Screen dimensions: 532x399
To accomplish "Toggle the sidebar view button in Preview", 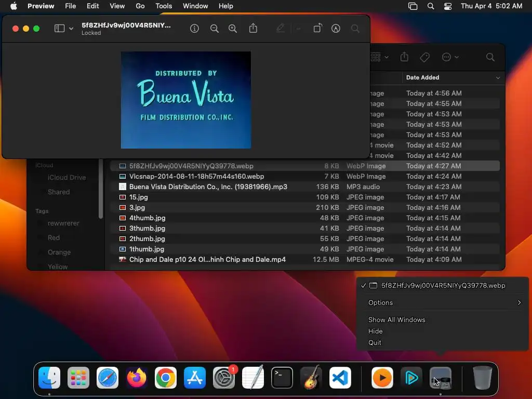I will 59,29.
